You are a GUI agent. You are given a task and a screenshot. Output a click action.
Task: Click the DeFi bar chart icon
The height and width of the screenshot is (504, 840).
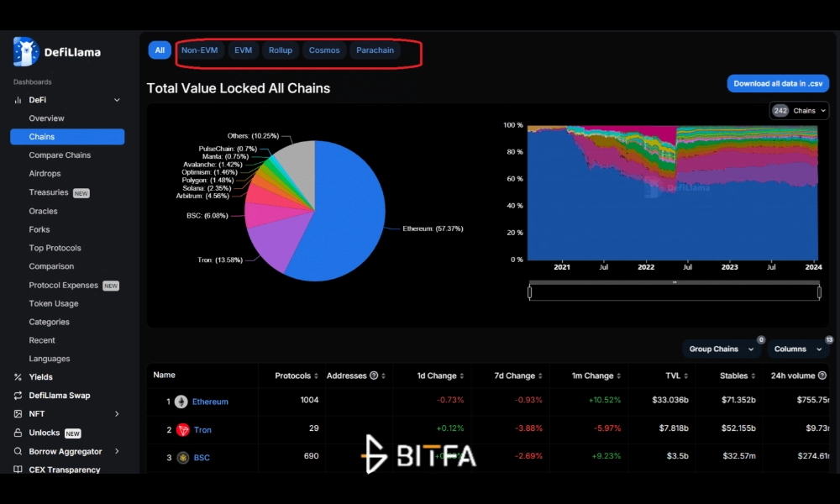(x=18, y=100)
